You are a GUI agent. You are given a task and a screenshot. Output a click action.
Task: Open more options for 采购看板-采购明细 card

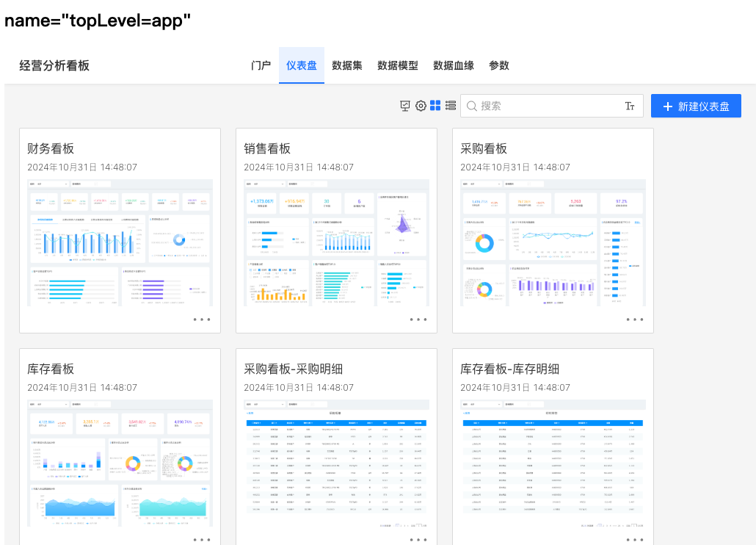(x=418, y=540)
